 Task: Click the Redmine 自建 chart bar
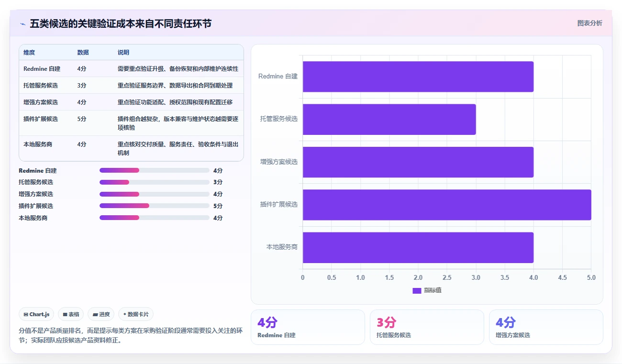pyautogui.click(x=418, y=77)
